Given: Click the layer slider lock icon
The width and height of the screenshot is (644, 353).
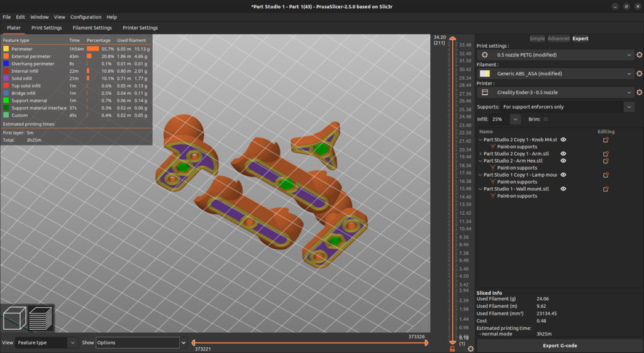Looking at the screenshot, I should [x=452, y=349].
